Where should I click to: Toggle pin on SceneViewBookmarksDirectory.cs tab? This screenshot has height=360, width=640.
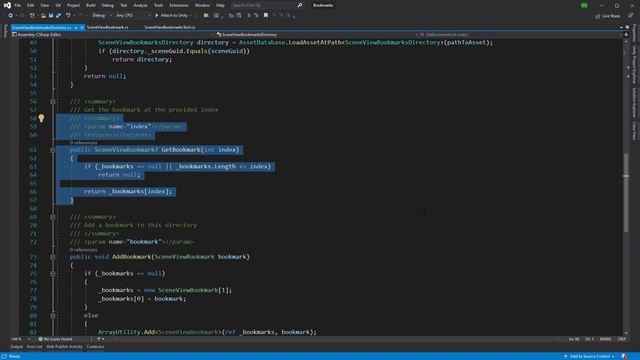point(76,27)
